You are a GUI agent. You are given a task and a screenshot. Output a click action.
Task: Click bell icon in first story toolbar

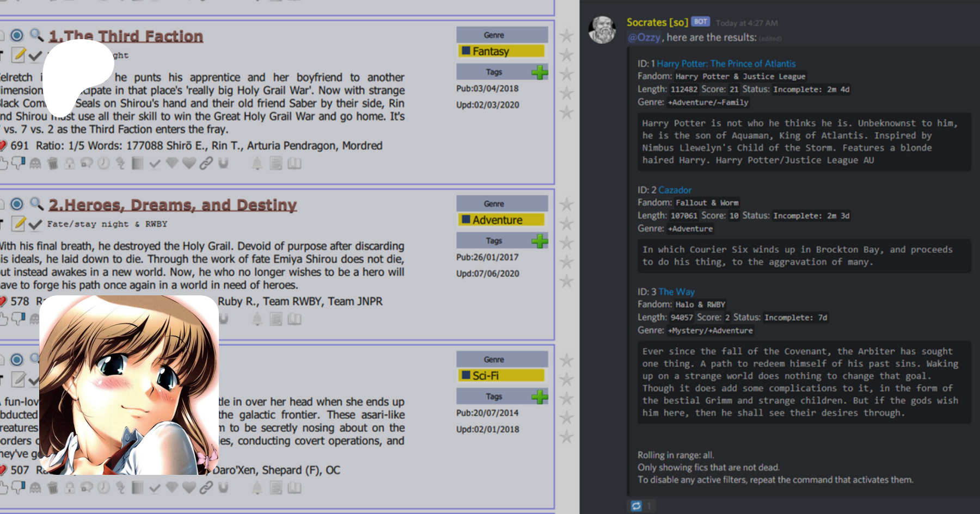(257, 163)
